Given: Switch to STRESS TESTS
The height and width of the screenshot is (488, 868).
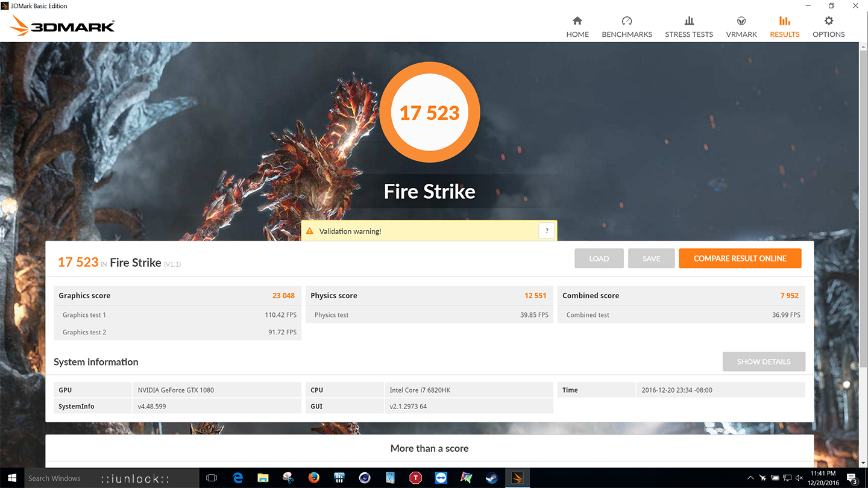Looking at the screenshot, I should click(689, 27).
